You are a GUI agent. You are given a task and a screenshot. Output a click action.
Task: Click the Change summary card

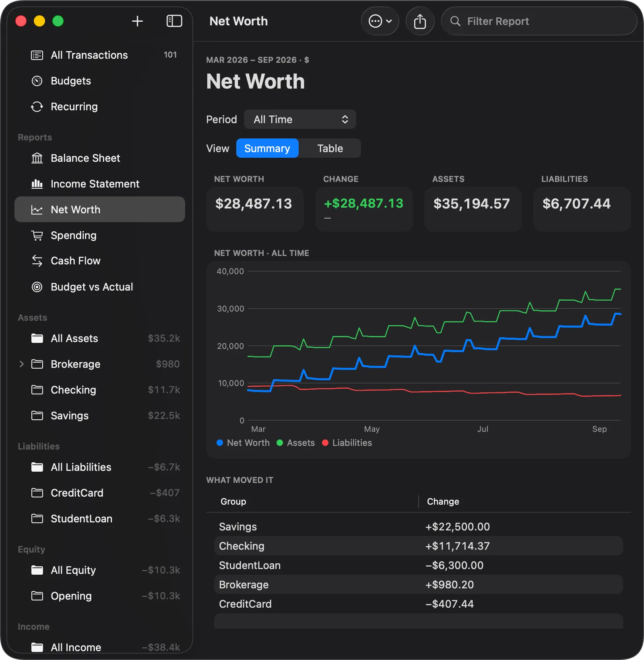[x=364, y=209]
